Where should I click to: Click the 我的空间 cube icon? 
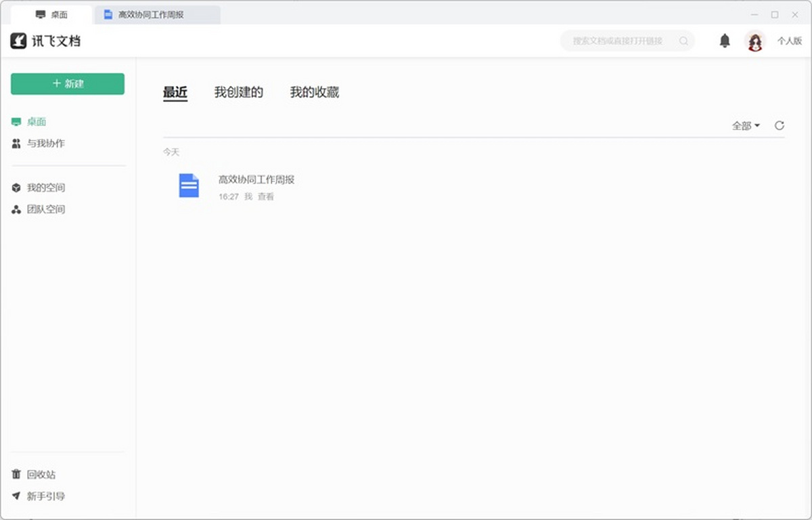pos(17,188)
